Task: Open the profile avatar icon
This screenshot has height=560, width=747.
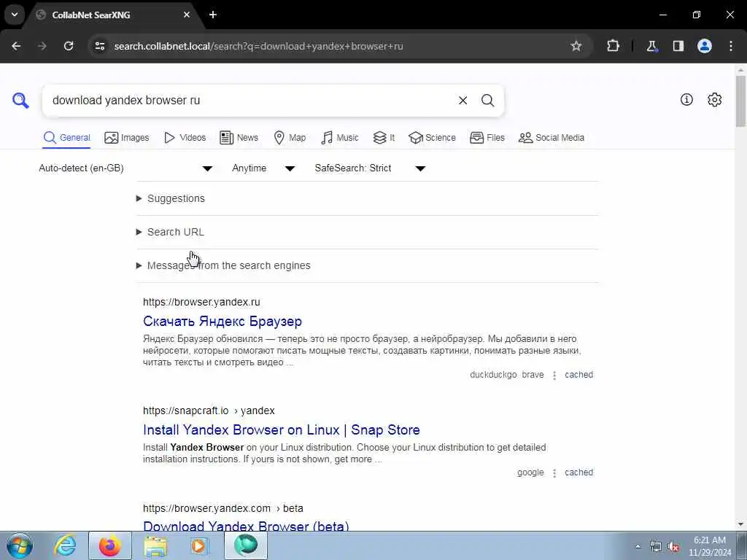Action: (x=705, y=46)
